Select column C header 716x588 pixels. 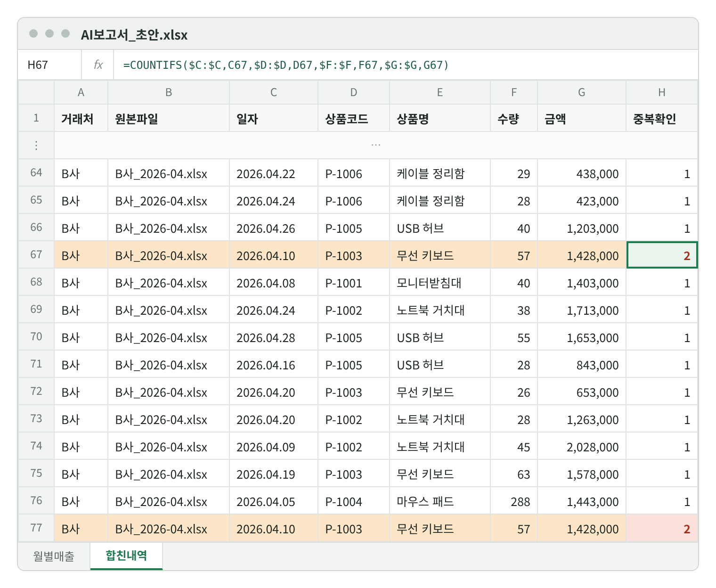point(274,92)
